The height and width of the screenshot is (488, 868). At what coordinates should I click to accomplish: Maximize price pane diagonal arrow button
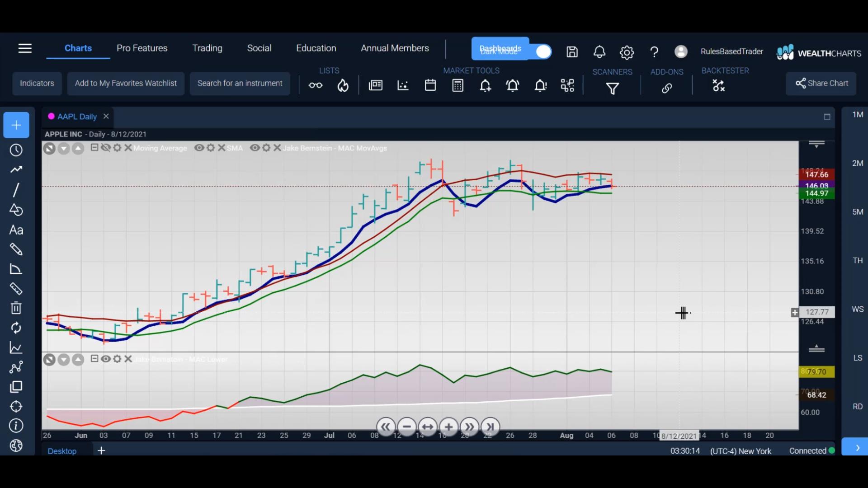49,148
